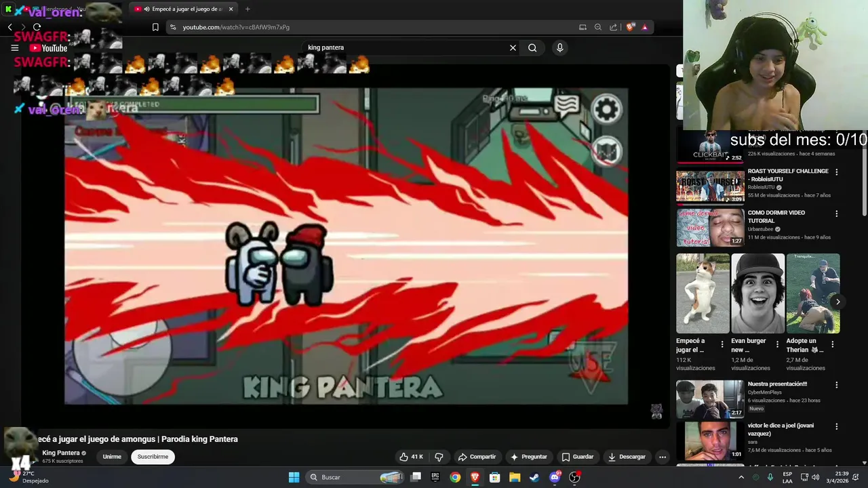Open options menu for 'victor le dice a joel'

836,426
